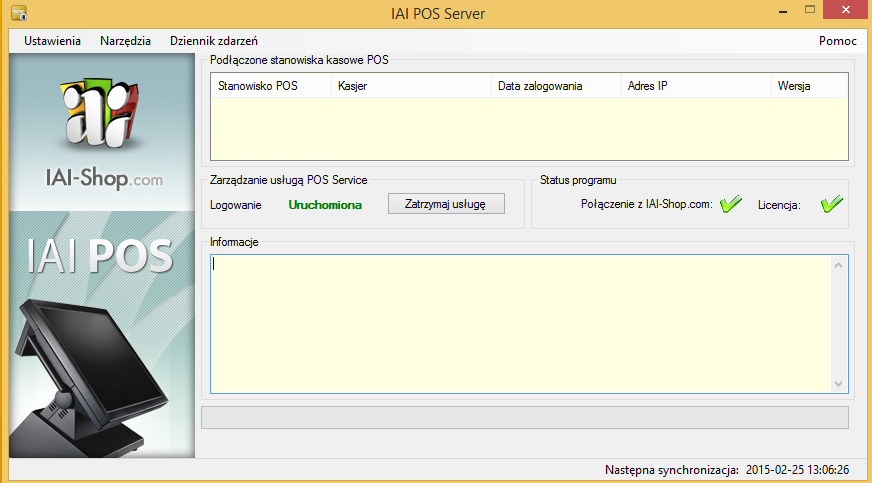Click the empty progress bar
Image resolution: width=872 pixels, height=483 pixels.
(x=525, y=417)
